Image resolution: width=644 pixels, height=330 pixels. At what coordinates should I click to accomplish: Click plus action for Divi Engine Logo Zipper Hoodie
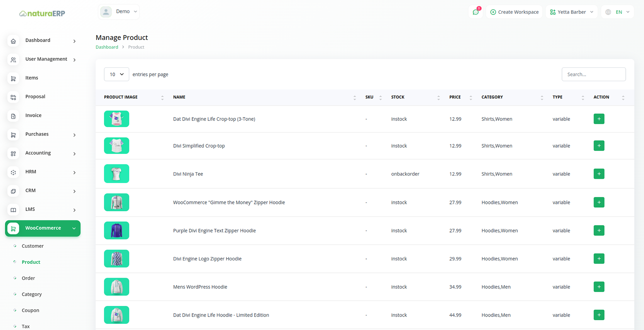(599, 259)
